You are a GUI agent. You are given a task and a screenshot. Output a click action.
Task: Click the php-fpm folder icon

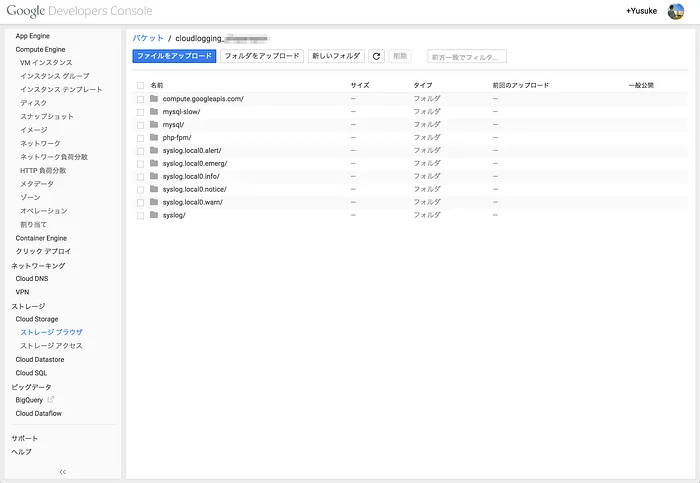click(154, 137)
